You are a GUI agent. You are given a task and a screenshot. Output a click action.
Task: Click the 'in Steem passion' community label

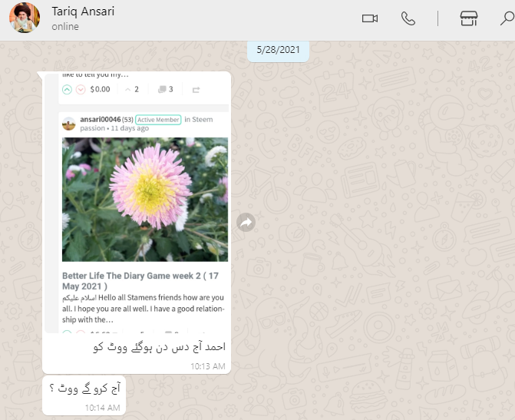point(147,124)
